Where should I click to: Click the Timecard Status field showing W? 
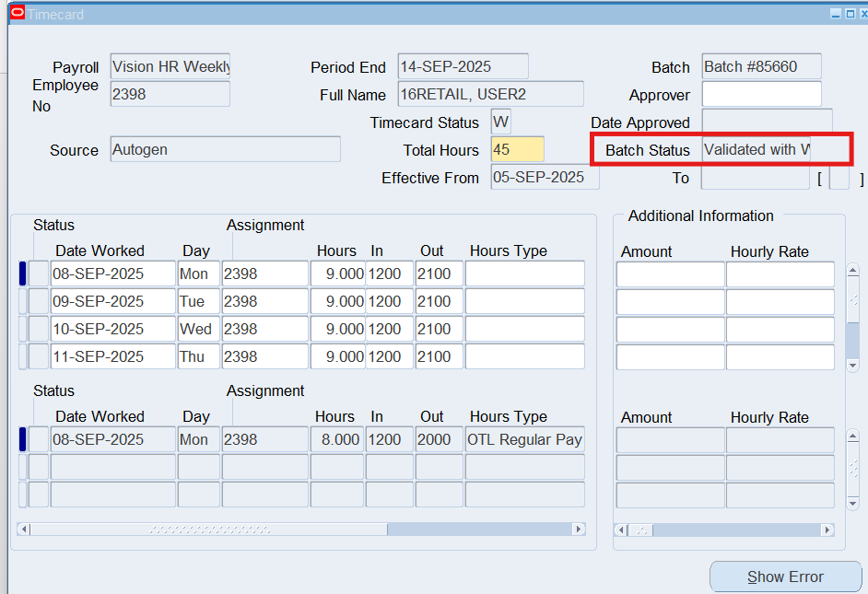pyautogui.click(x=500, y=122)
